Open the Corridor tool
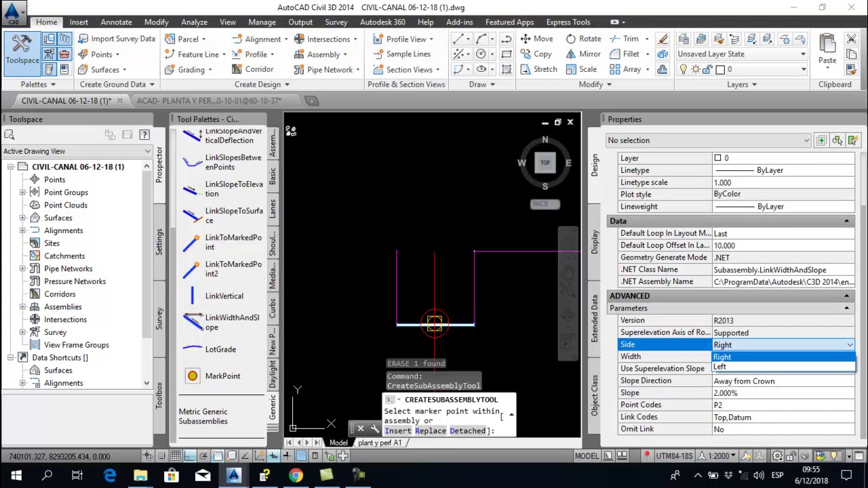The width and height of the screenshot is (868, 488). pos(252,69)
